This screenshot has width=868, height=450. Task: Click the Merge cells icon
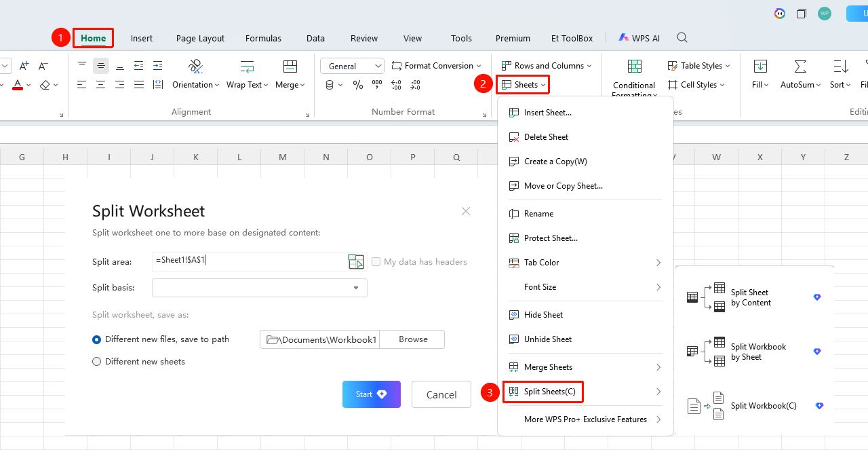(x=290, y=66)
